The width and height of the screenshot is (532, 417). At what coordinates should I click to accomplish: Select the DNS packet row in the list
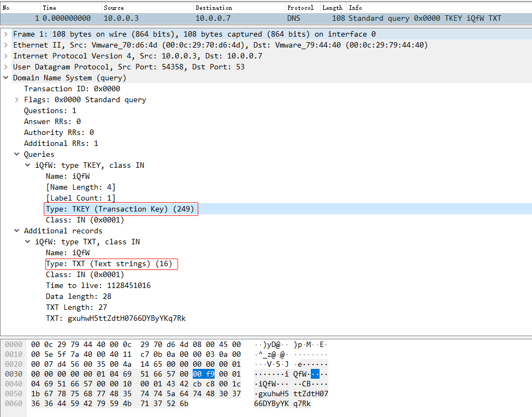click(x=218, y=18)
